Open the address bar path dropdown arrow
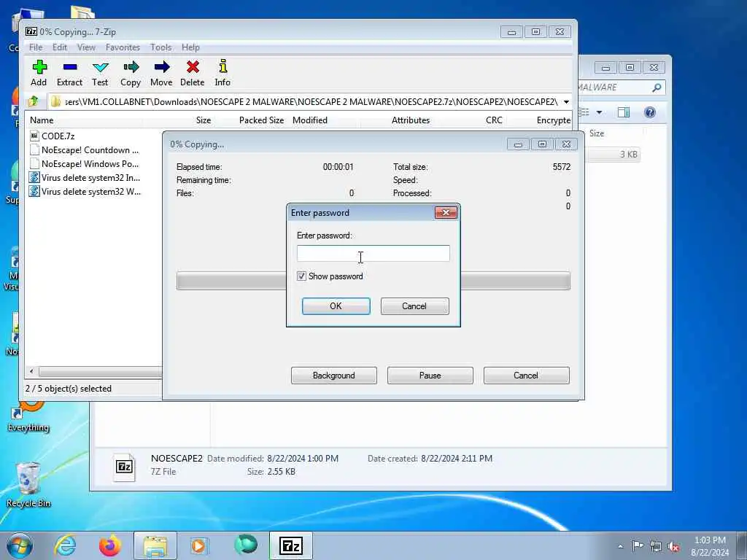Screen dimensions: 747x560 coord(566,102)
